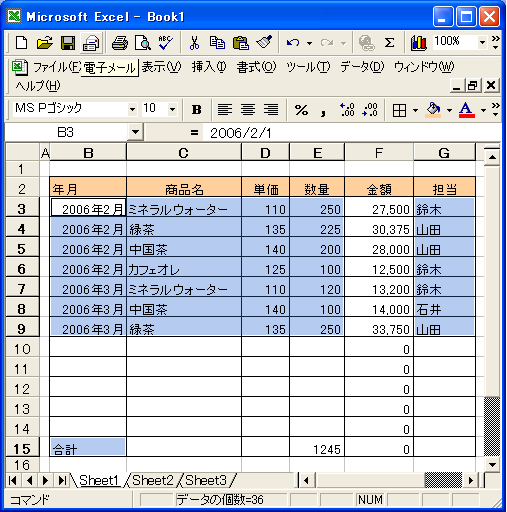The height and width of the screenshot is (512, 507).
Task: Click the AutoSum sigma icon
Action: pyautogui.click(x=389, y=43)
